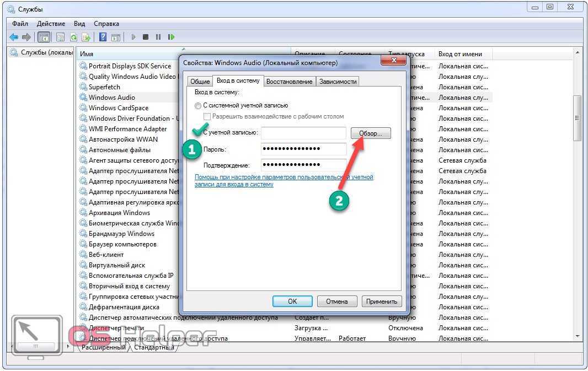This screenshot has width=588, height=371.
Task: Select Службы (локальные) node in the tree
Action: pyautogui.click(x=41, y=52)
